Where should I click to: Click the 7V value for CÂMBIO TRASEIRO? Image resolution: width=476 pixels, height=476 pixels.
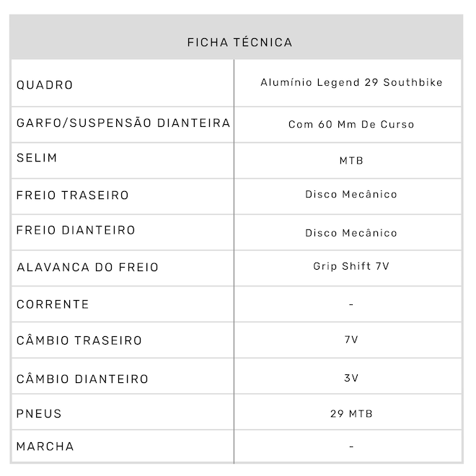coord(351,339)
